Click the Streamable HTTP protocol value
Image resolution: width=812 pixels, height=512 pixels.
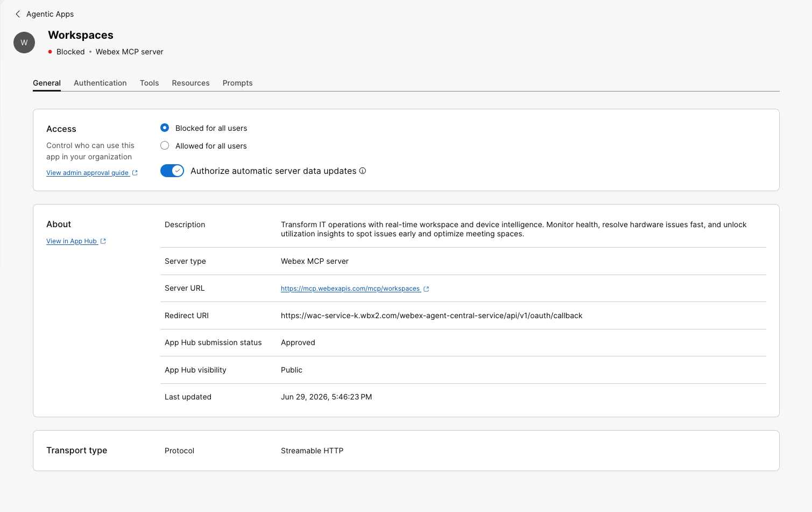pyautogui.click(x=312, y=451)
